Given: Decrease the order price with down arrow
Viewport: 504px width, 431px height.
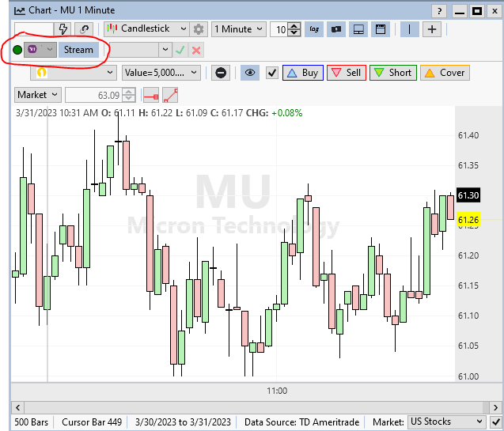Looking at the screenshot, I should point(128,99).
